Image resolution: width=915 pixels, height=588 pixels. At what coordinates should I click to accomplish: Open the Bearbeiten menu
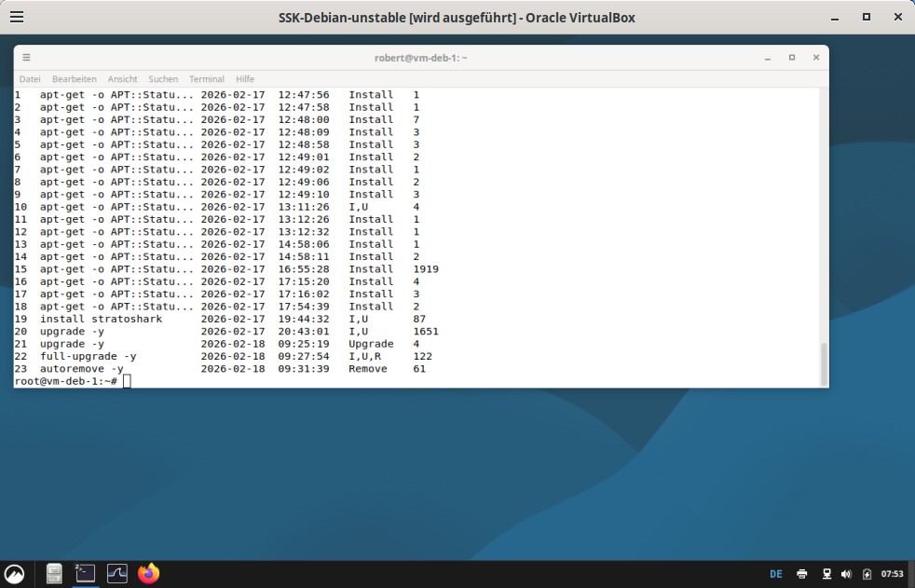tap(74, 79)
